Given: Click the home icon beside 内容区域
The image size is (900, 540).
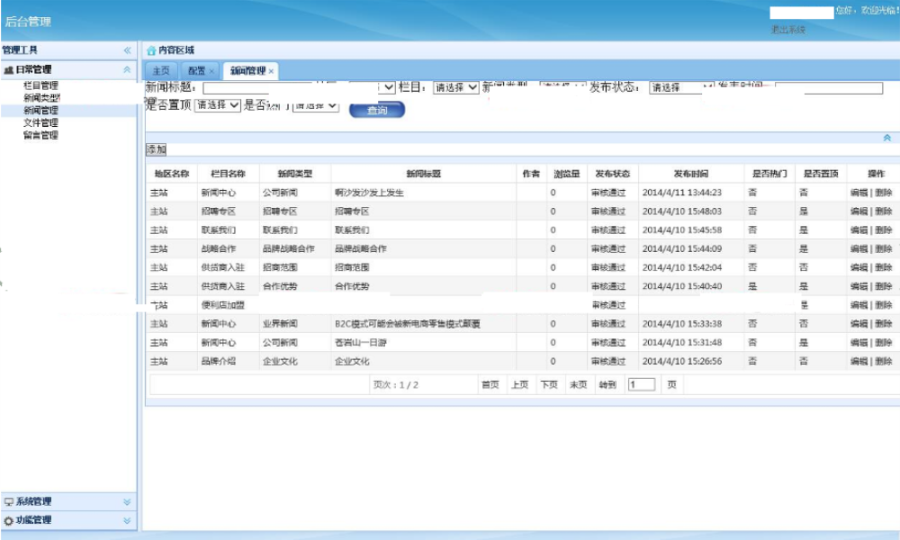Looking at the screenshot, I should point(151,50).
